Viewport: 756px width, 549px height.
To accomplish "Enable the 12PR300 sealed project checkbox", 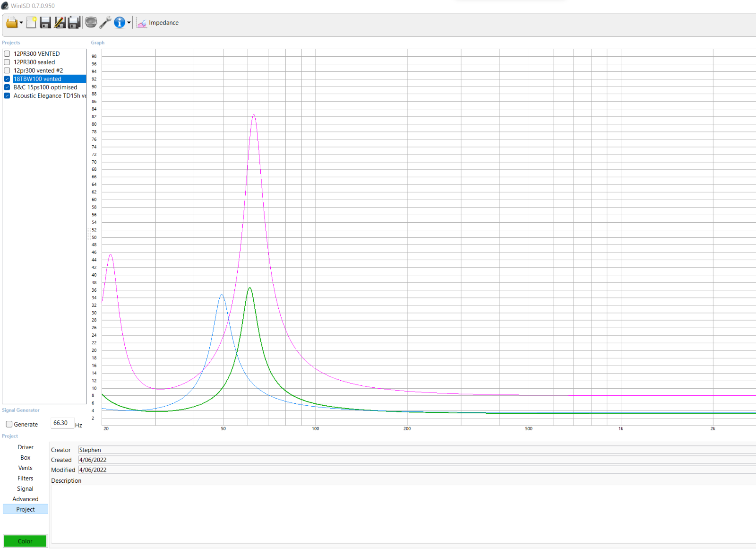I will click(7, 62).
